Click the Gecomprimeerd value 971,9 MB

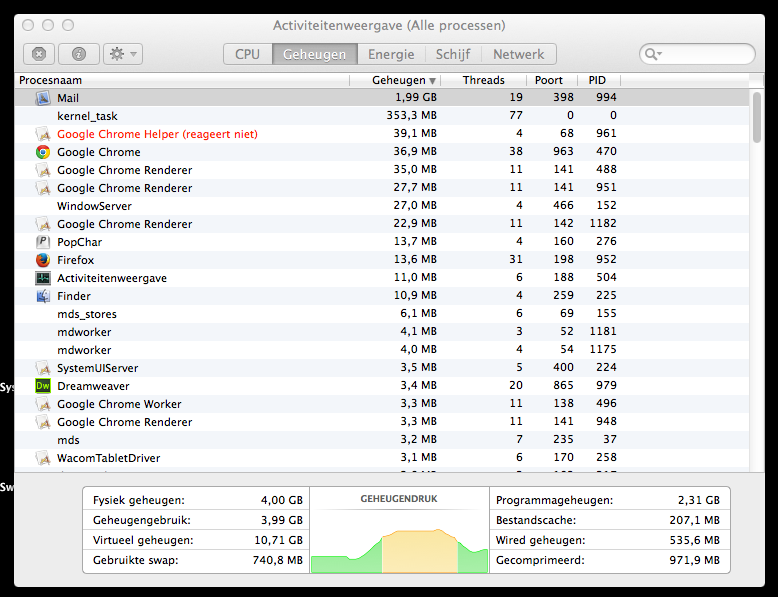click(695, 560)
